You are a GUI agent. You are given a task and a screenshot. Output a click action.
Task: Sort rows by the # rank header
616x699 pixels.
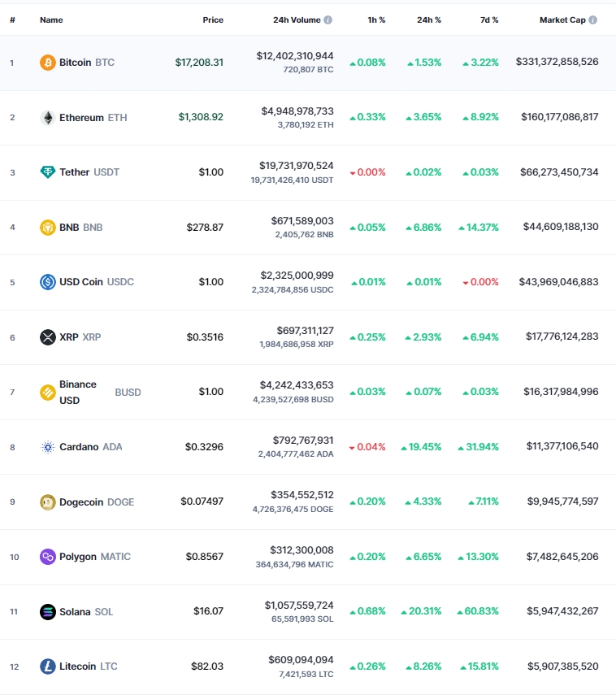click(x=12, y=20)
